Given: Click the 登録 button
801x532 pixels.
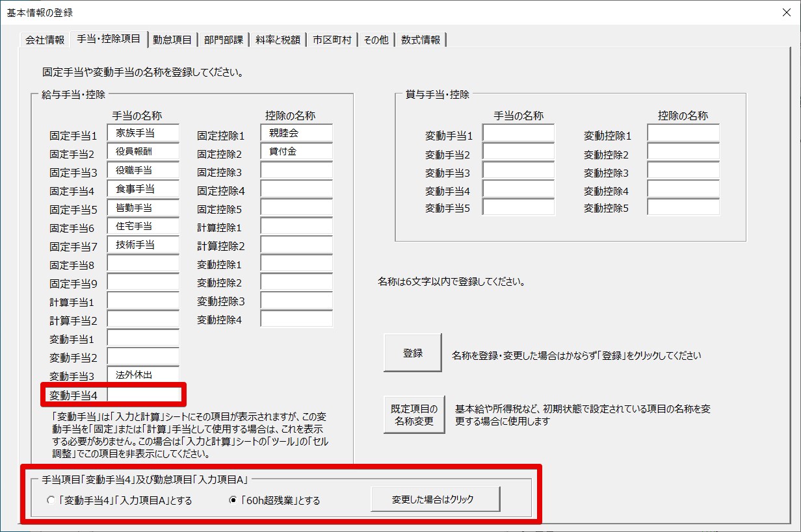Looking at the screenshot, I should click(x=412, y=353).
